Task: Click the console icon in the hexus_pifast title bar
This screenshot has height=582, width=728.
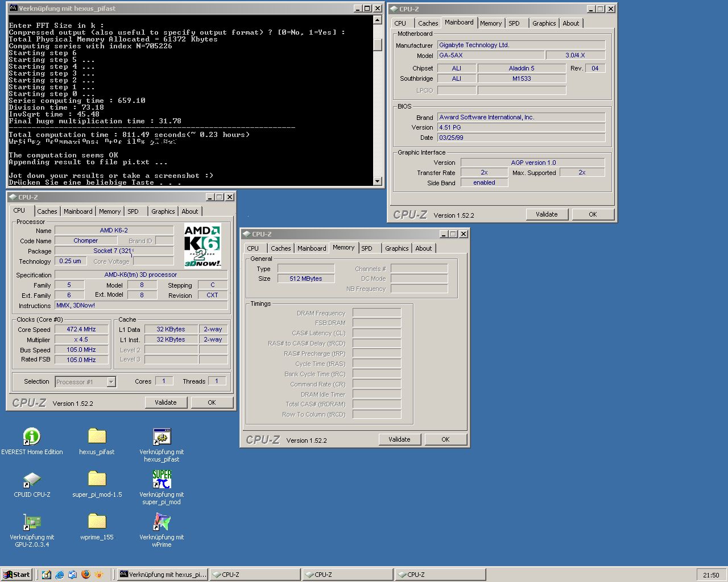Action: pos(14,9)
